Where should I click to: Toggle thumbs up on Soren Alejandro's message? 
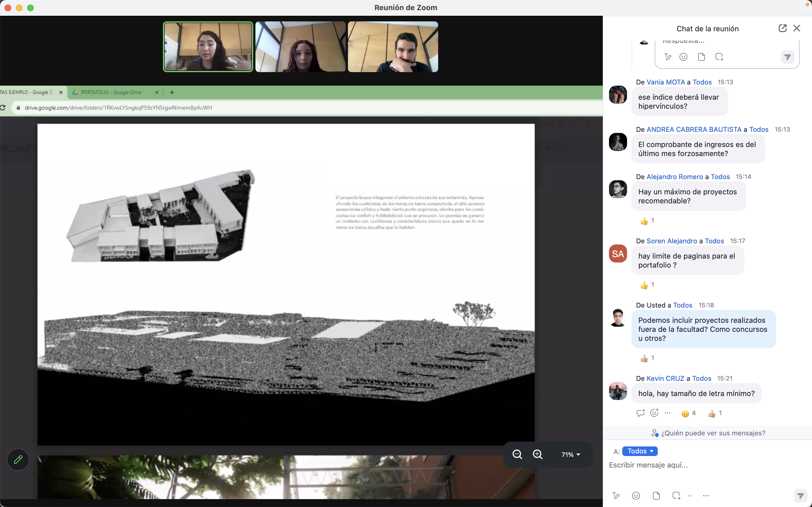647,285
